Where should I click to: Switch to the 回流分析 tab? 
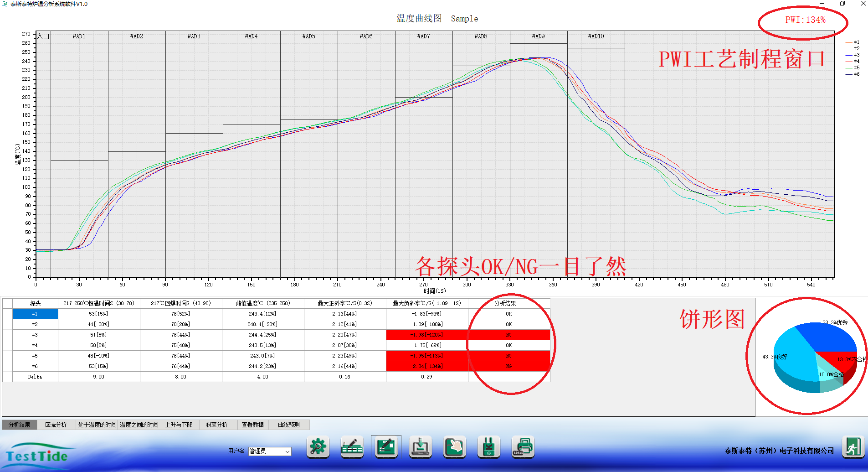click(x=56, y=425)
